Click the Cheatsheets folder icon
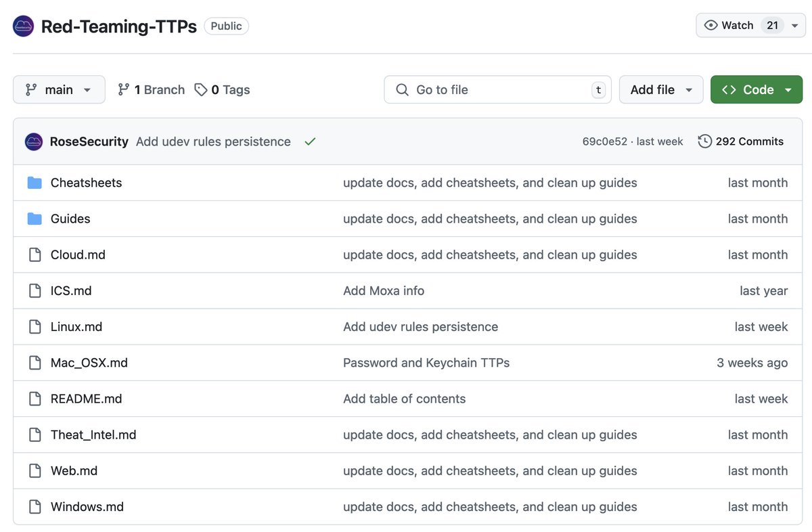 point(35,183)
